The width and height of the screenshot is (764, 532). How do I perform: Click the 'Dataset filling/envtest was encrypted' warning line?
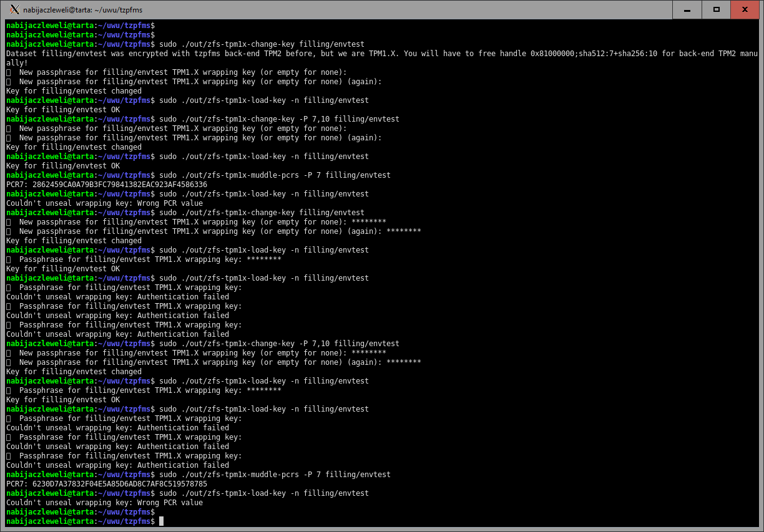[x=187, y=54]
